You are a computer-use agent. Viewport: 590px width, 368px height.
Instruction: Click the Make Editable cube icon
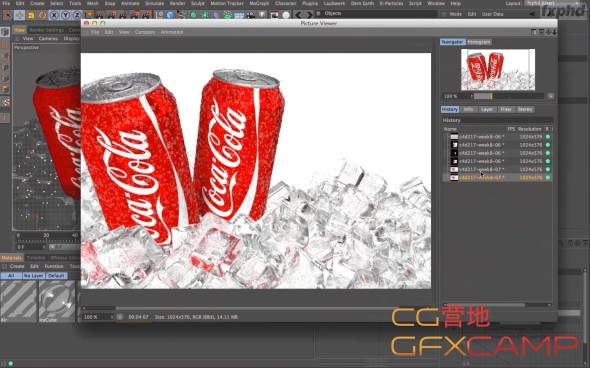click(5, 32)
